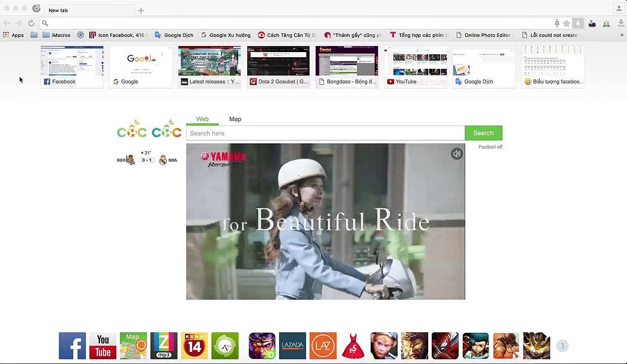Viewport: 627px width, 364px height.
Task: Click the RSO vs RMA live score
Action: click(147, 158)
